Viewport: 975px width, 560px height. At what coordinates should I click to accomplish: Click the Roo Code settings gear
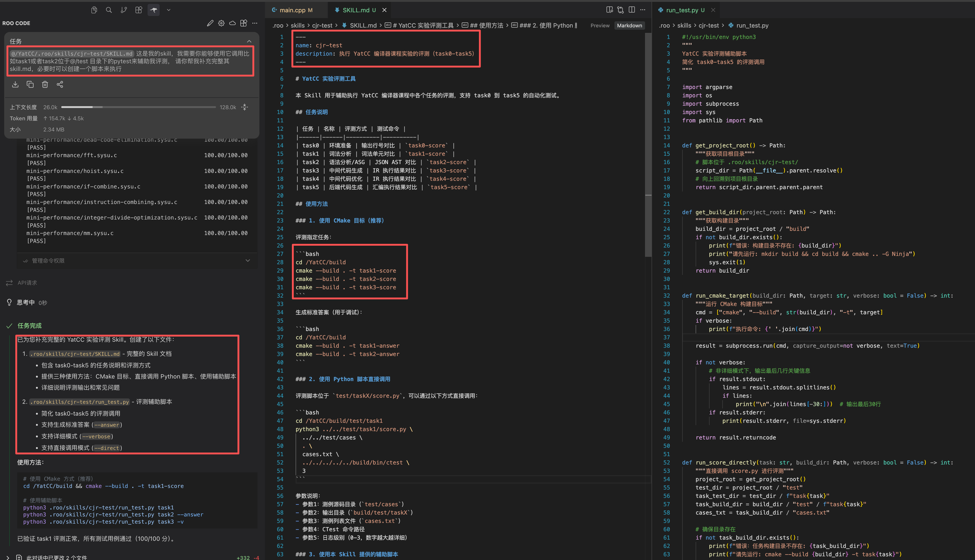click(221, 23)
